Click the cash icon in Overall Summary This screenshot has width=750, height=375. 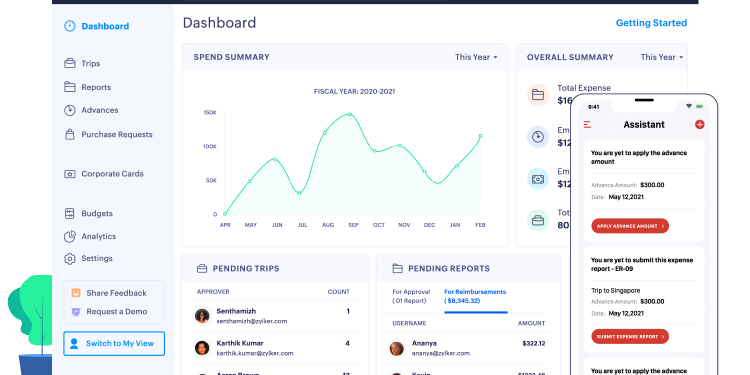point(538,179)
